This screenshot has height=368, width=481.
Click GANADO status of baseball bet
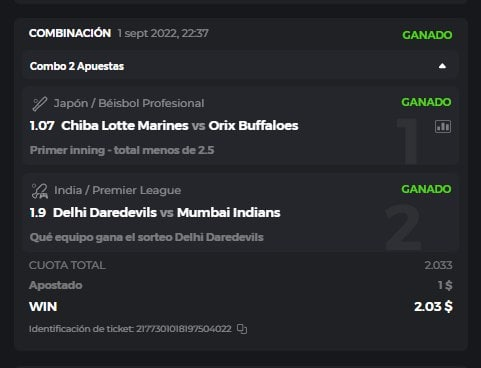pyautogui.click(x=426, y=102)
